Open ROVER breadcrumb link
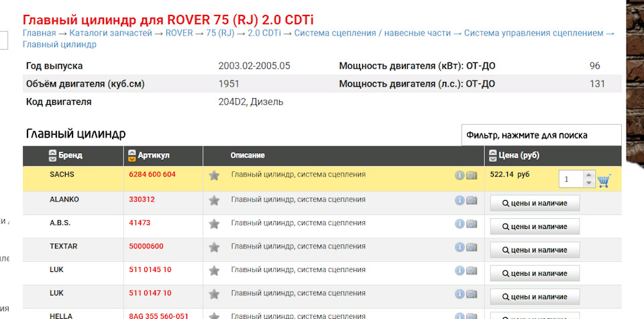This screenshot has width=644, height=319. click(x=179, y=34)
